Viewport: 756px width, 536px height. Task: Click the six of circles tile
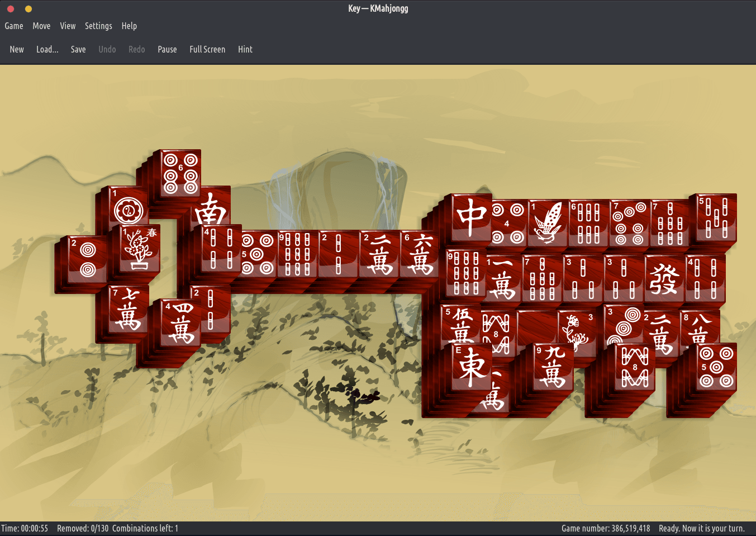pos(181,174)
